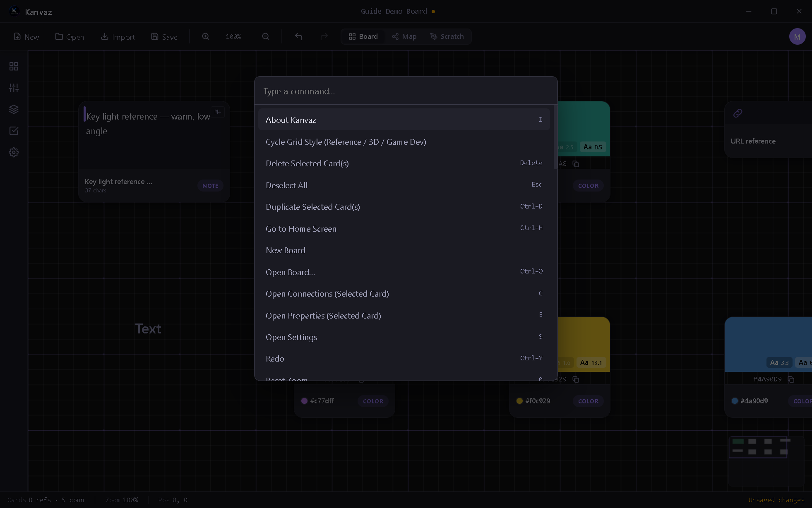Image resolution: width=812 pixels, height=508 pixels.
Task: Select Open Connections (Selected Card) command
Action: point(404,293)
